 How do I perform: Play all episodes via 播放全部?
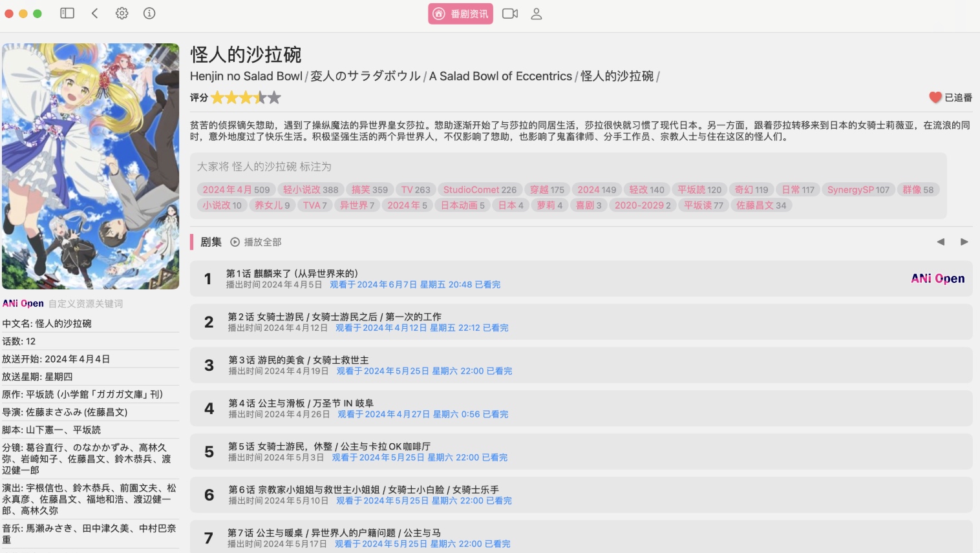click(256, 242)
